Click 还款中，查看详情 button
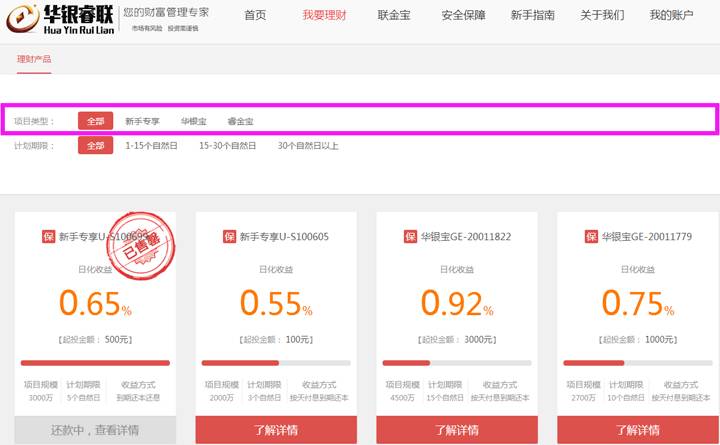The image size is (720, 445). pos(95,430)
